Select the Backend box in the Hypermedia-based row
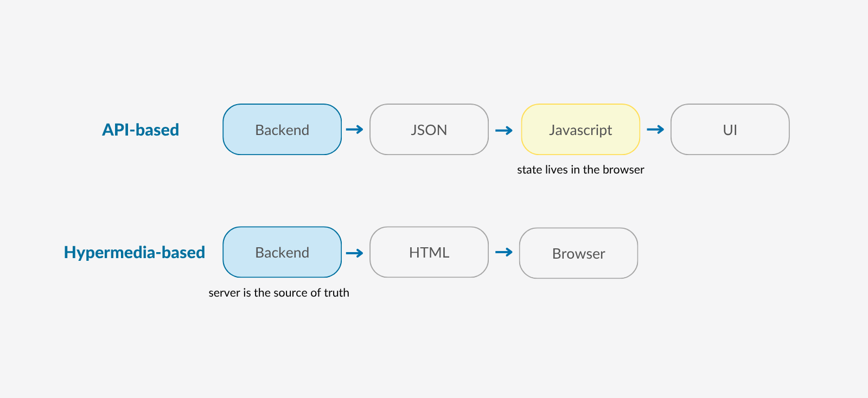This screenshot has height=398, width=868. (x=282, y=252)
